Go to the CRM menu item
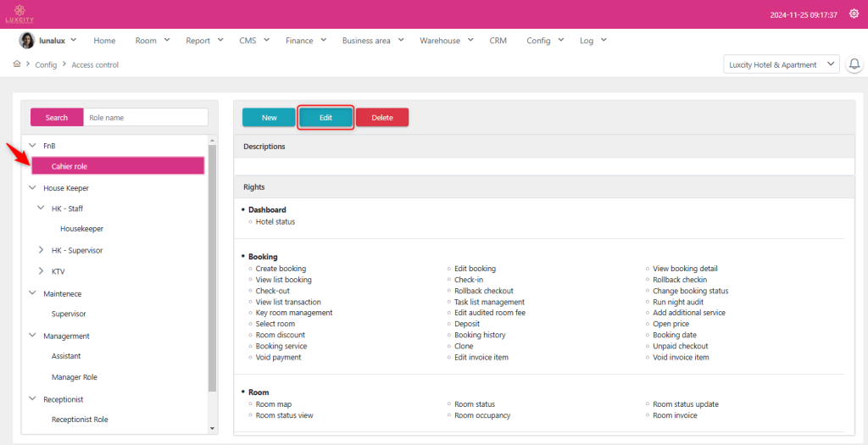The image size is (868, 445). 498,41
